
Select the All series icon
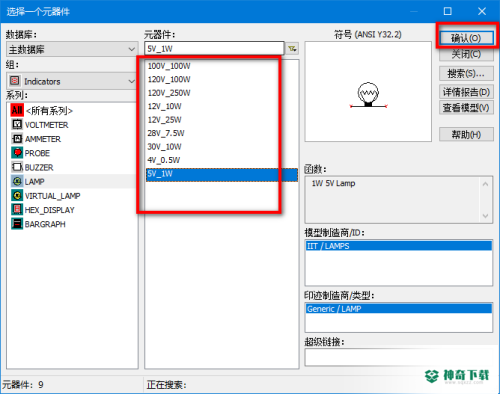[17, 110]
